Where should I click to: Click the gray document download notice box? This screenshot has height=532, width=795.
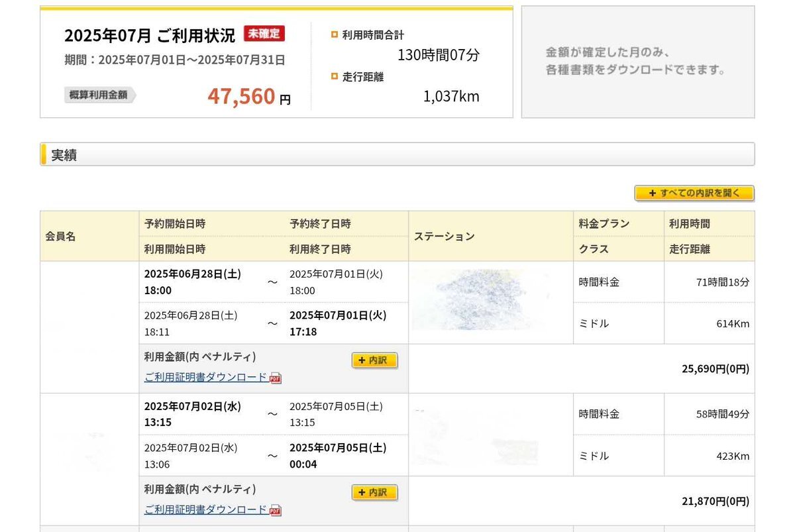pyautogui.click(x=637, y=62)
